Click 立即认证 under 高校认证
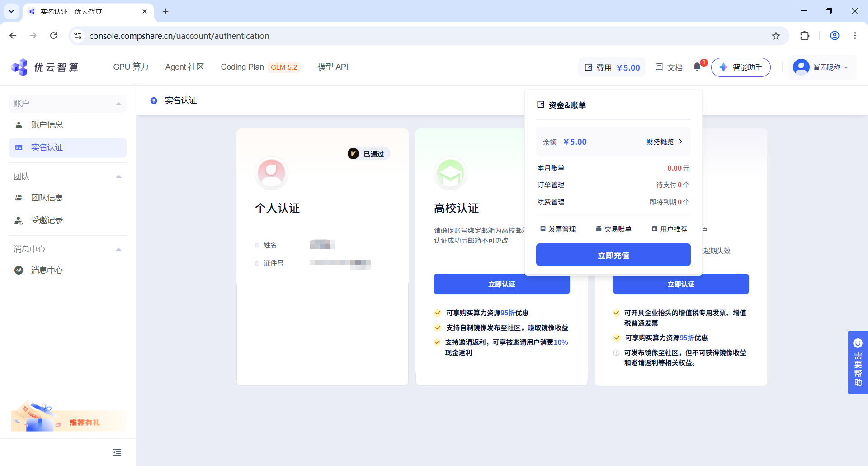 [x=501, y=284]
